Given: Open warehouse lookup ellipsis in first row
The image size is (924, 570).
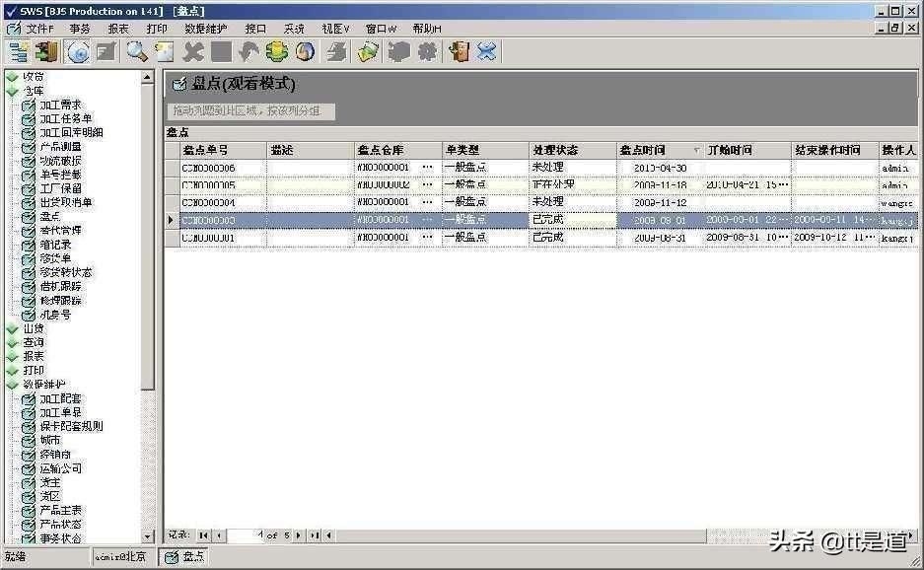Looking at the screenshot, I should [428, 168].
